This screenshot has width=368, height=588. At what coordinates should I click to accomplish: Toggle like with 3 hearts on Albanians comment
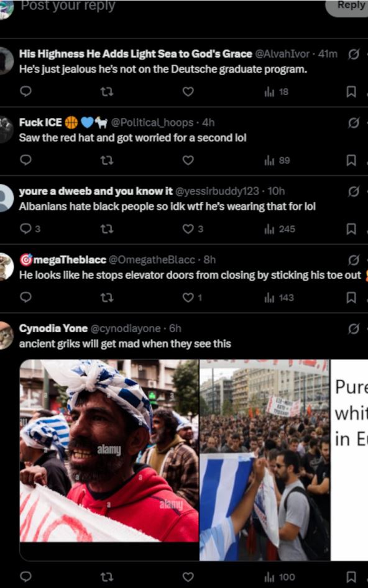click(x=193, y=228)
